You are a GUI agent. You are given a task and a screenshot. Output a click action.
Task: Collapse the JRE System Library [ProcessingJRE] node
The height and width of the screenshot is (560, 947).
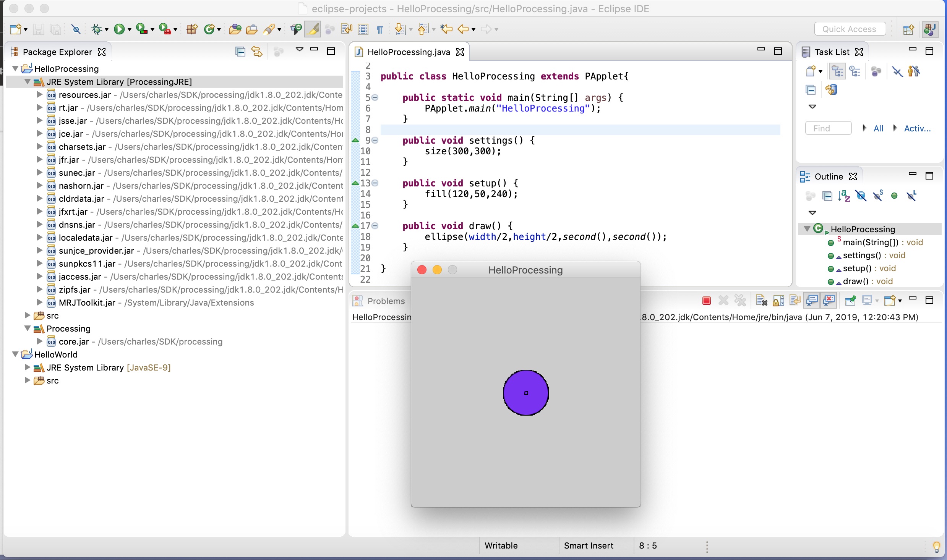(x=27, y=81)
